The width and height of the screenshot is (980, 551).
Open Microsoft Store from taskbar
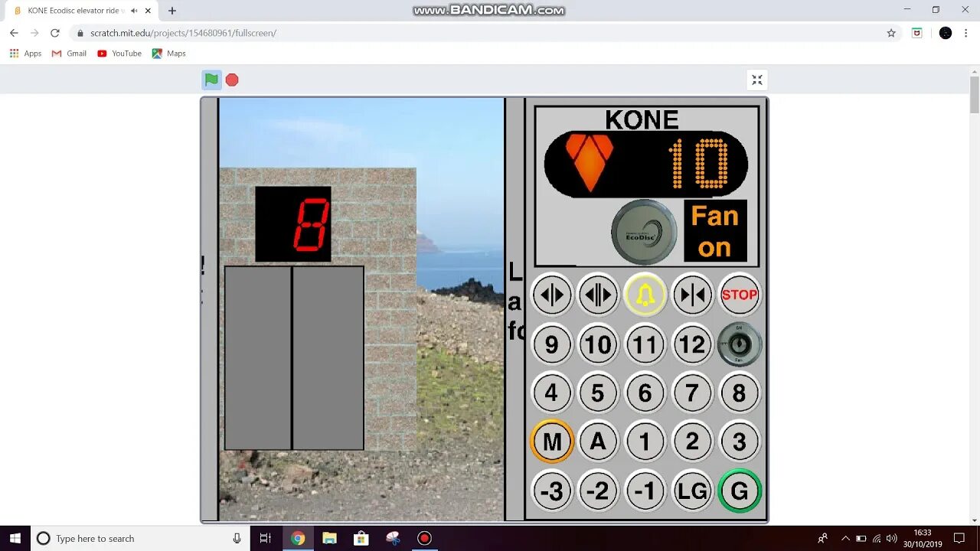click(361, 538)
